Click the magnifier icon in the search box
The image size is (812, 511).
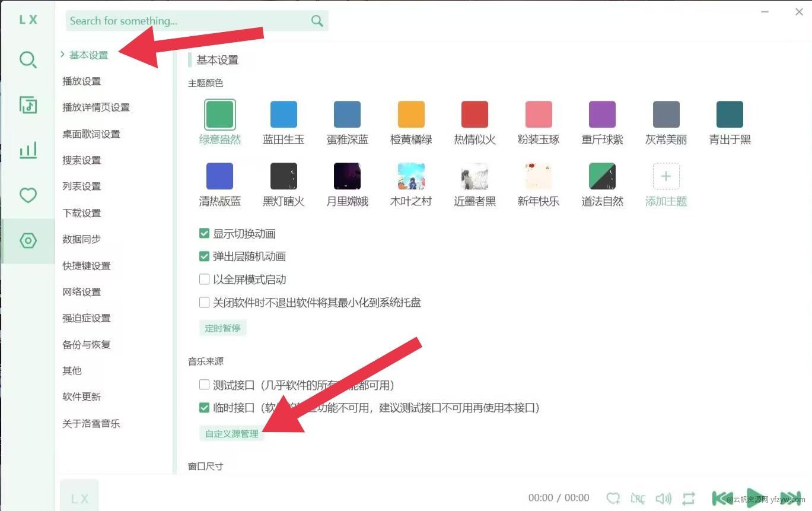317,21
